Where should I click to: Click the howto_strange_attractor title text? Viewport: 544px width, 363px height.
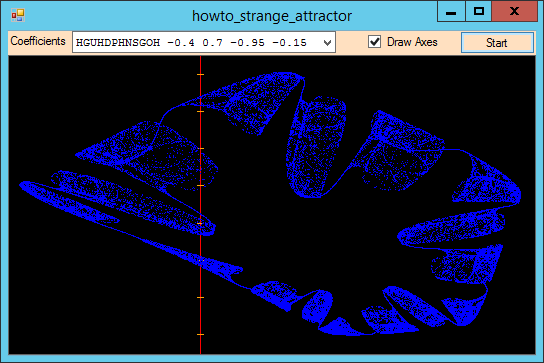(272, 16)
